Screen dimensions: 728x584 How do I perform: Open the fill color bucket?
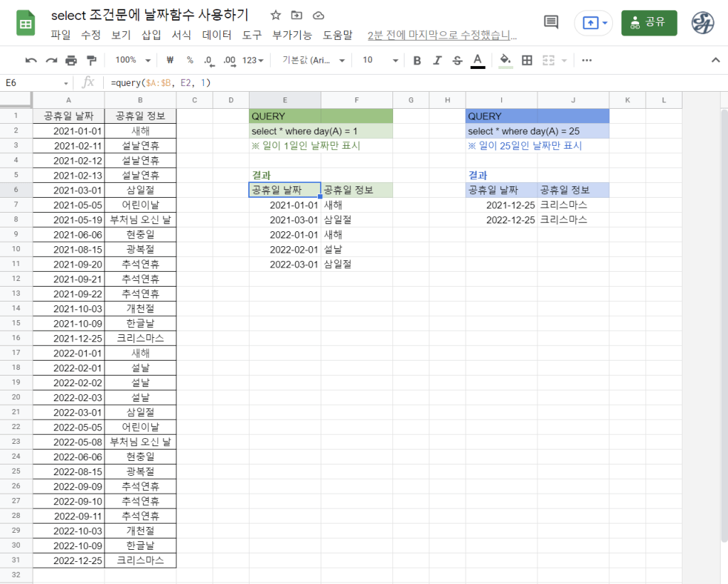505,60
